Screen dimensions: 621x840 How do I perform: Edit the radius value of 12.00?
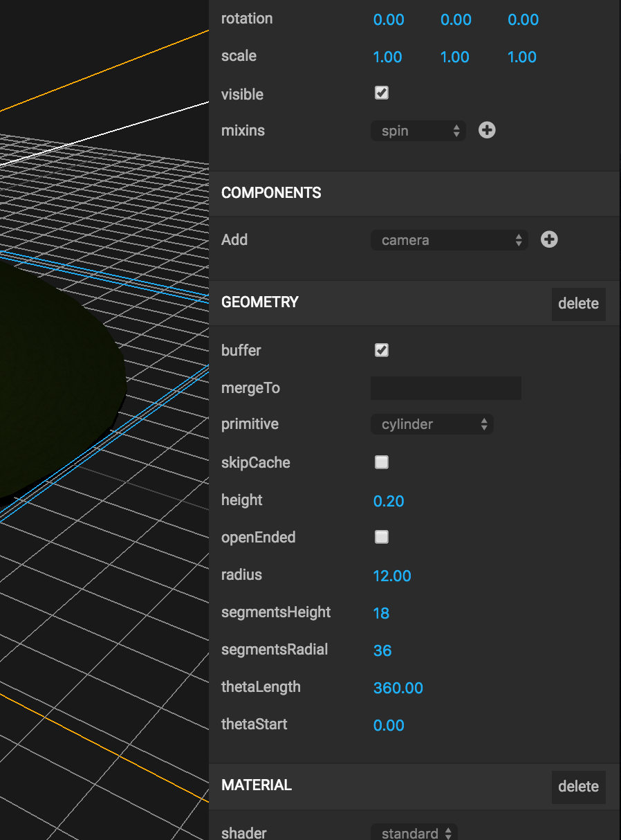(392, 575)
